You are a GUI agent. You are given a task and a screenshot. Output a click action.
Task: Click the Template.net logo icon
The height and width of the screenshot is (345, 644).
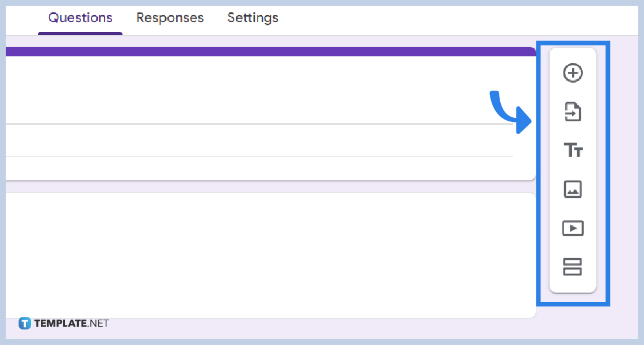[x=24, y=323]
